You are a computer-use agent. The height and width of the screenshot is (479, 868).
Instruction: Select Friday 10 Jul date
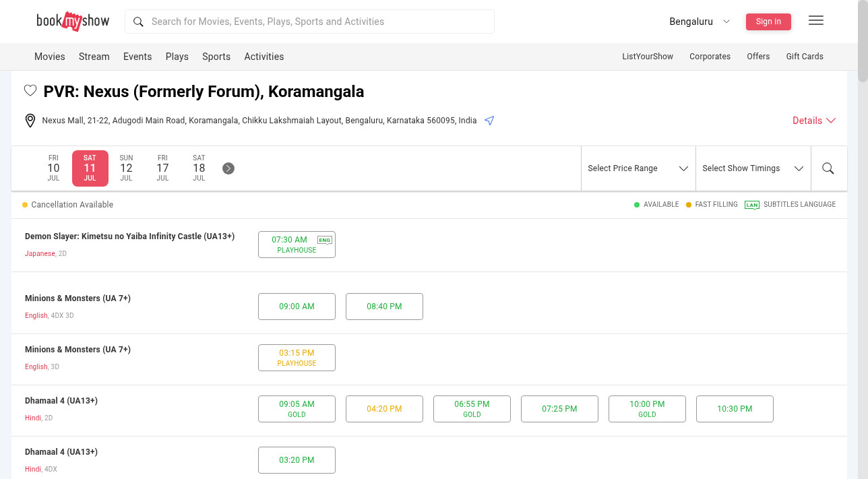pyautogui.click(x=53, y=168)
